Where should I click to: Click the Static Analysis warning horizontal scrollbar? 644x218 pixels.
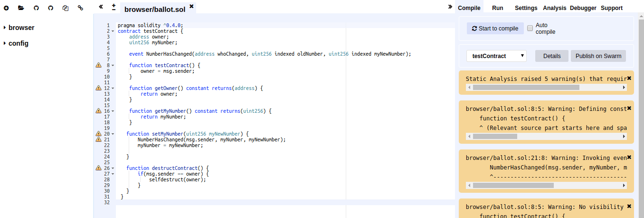click(526, 88)
